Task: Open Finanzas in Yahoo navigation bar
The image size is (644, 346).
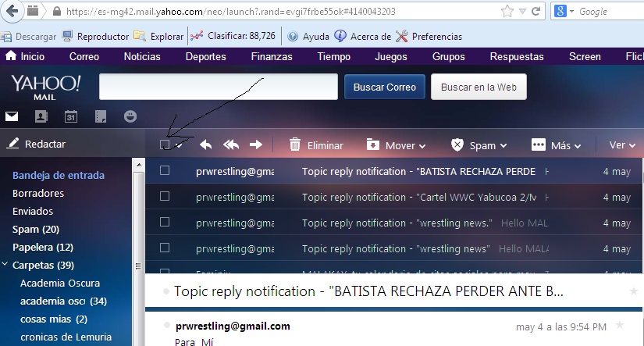Action: point(272,57)
